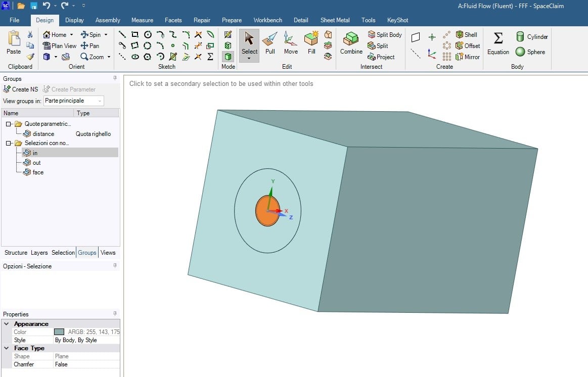Click the Plane create icon
This screenshot has height=377, width=588.
coord(416,37)
